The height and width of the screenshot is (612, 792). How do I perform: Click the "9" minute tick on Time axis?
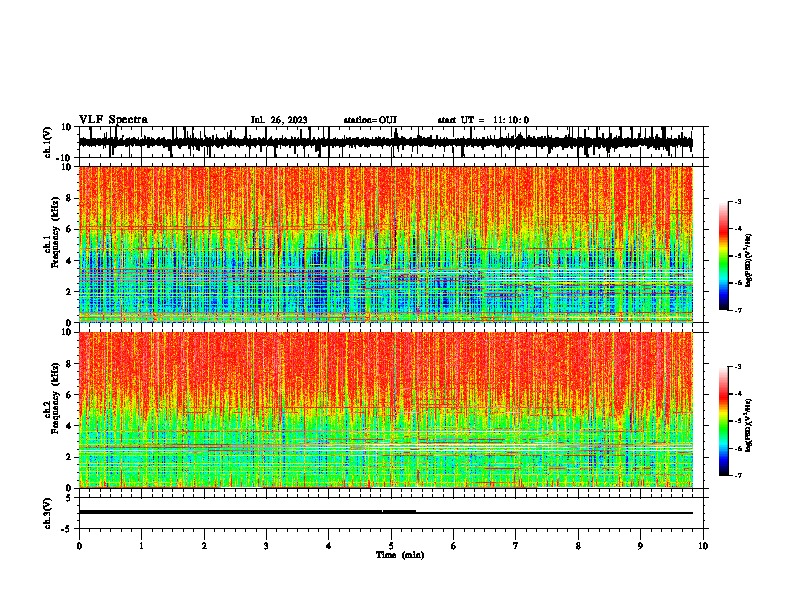tap(640, 546)
